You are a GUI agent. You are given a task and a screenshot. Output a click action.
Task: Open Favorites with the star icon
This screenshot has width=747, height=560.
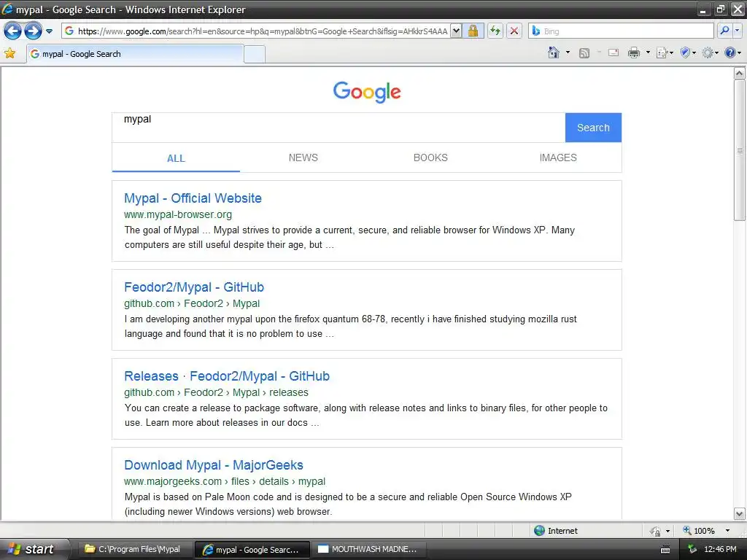pos(9,53)
